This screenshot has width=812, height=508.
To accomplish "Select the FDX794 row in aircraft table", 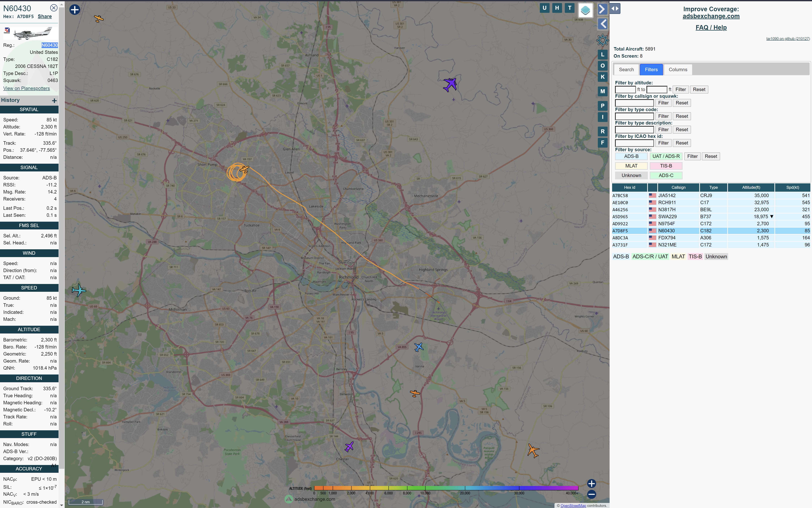I will [711, 238].
